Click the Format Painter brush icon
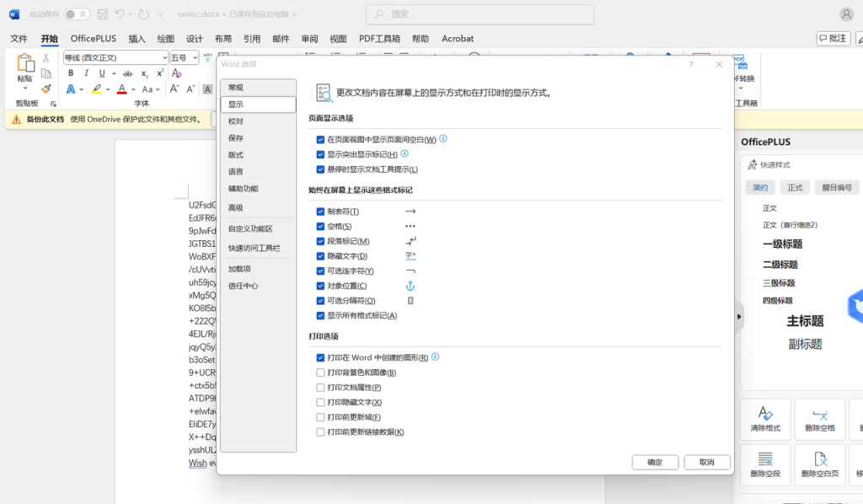The height and width of the screenshot is (504, 863). 46,88
